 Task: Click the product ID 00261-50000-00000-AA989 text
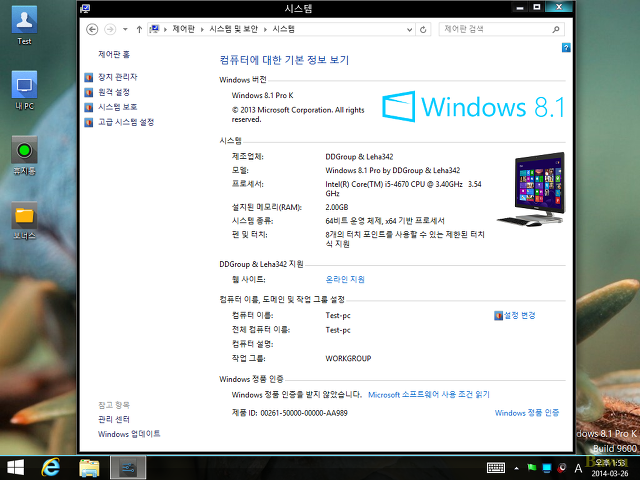[x=304, y=413]
